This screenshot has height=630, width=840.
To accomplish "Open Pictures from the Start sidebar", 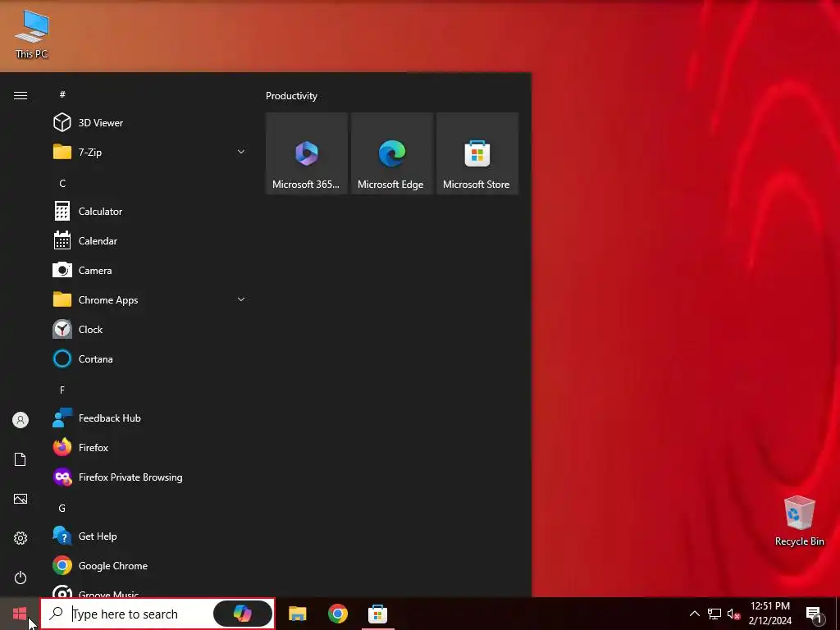I will point(21,499).
